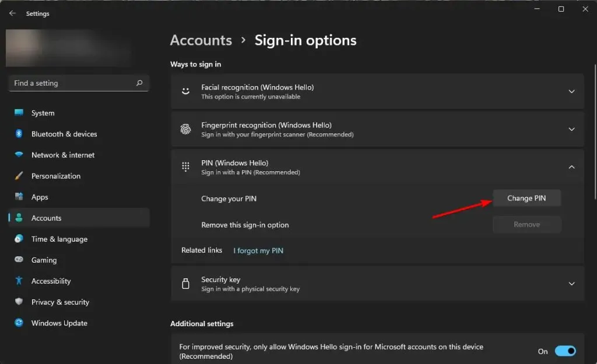Click the magnifier icon in search box
Screen dimensions: 597x364
click(139, 83)
